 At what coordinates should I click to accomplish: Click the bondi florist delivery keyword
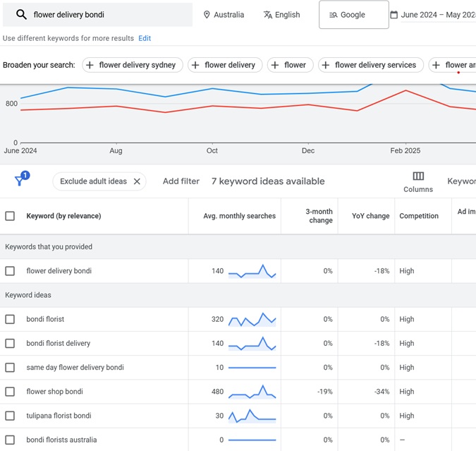[59, 344]
